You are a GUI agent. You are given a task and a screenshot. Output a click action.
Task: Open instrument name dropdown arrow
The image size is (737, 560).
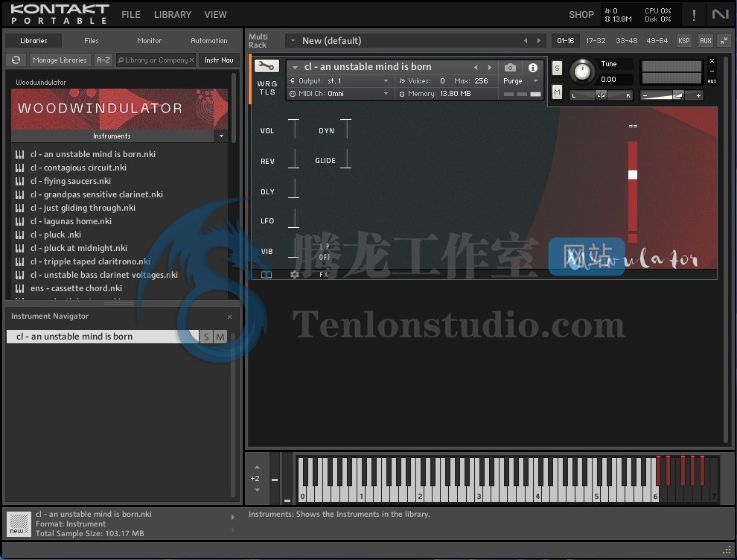pos(296,67)
